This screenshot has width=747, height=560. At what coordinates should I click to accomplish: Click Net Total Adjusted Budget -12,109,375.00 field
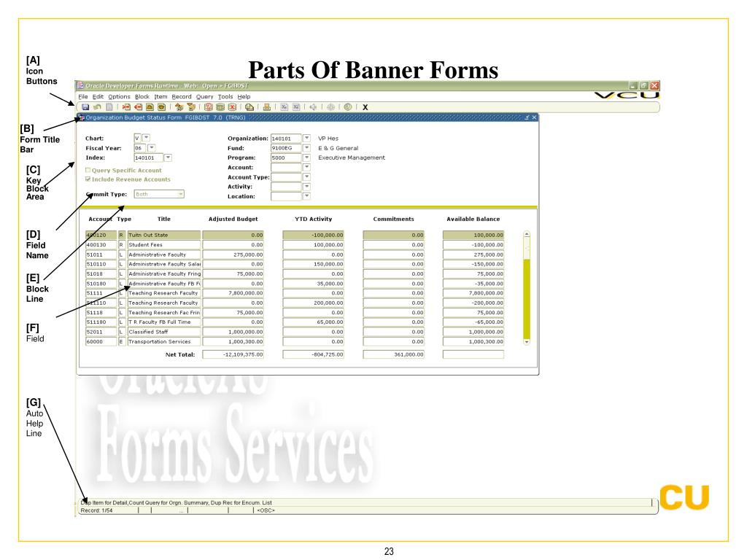click(233, 354)
